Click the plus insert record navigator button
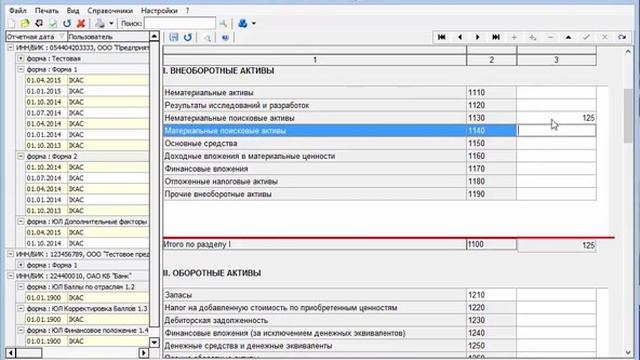The image size is (640, 360). [x=514, y=37]
